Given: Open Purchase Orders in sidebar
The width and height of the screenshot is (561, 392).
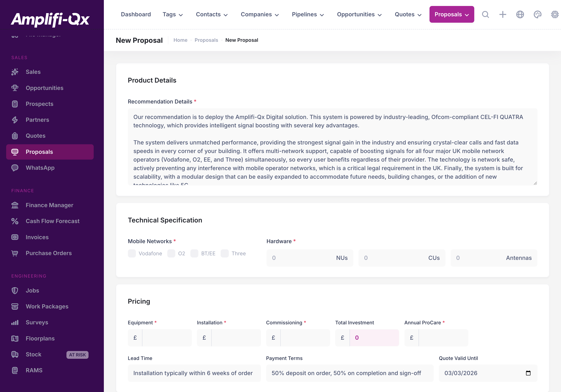Looking at the screenshot, I should (49, 253).
